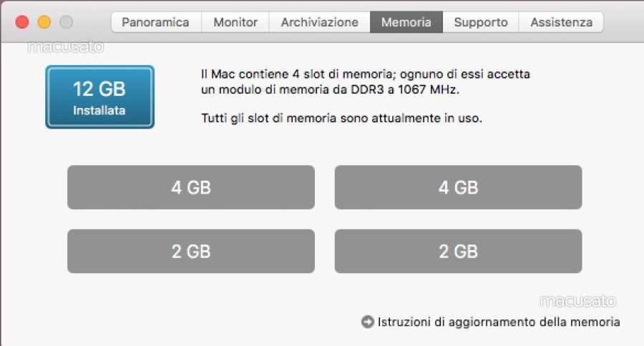
Task: Minimize the window with the yellow button
Action: point(44,22)
